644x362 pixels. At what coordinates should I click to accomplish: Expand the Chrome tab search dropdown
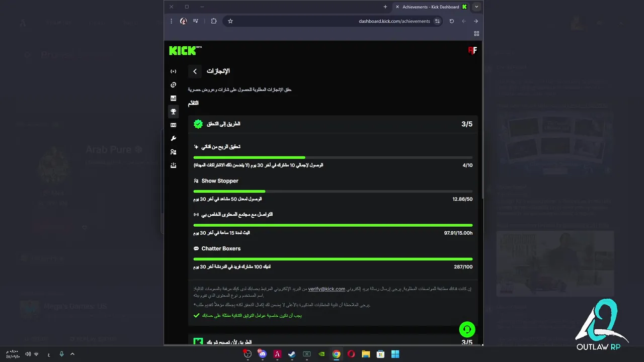click(x=476, y=7)
